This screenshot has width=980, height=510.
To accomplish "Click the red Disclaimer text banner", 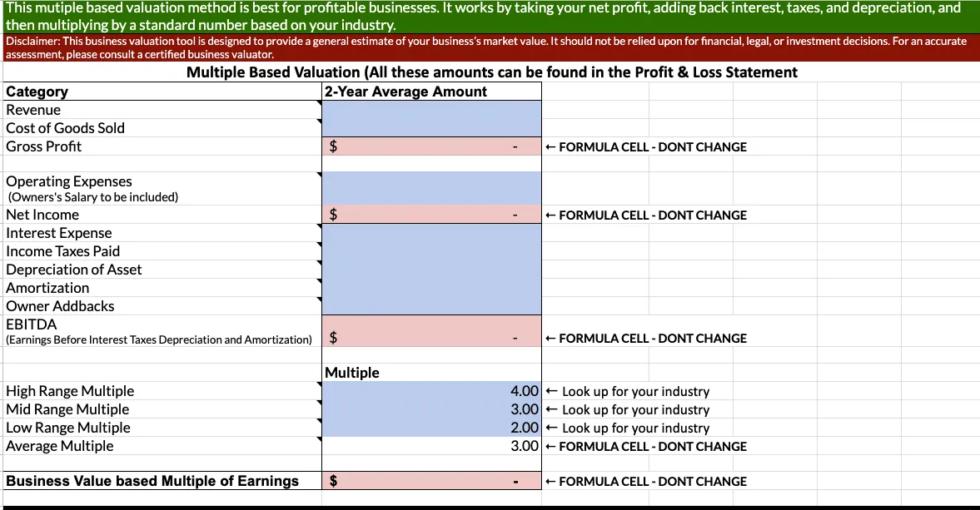I will tap(490, 47).
